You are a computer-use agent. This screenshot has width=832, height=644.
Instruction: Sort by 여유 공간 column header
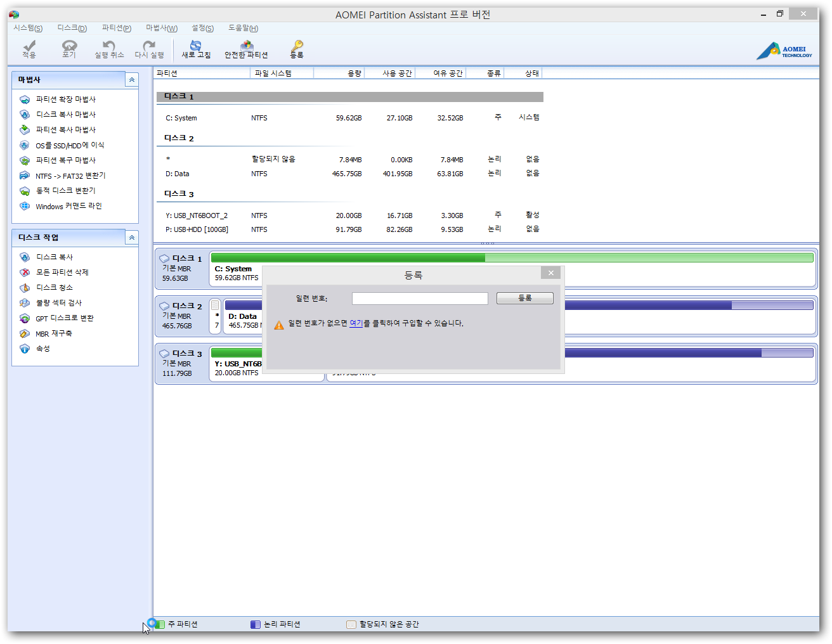[440, 74]
